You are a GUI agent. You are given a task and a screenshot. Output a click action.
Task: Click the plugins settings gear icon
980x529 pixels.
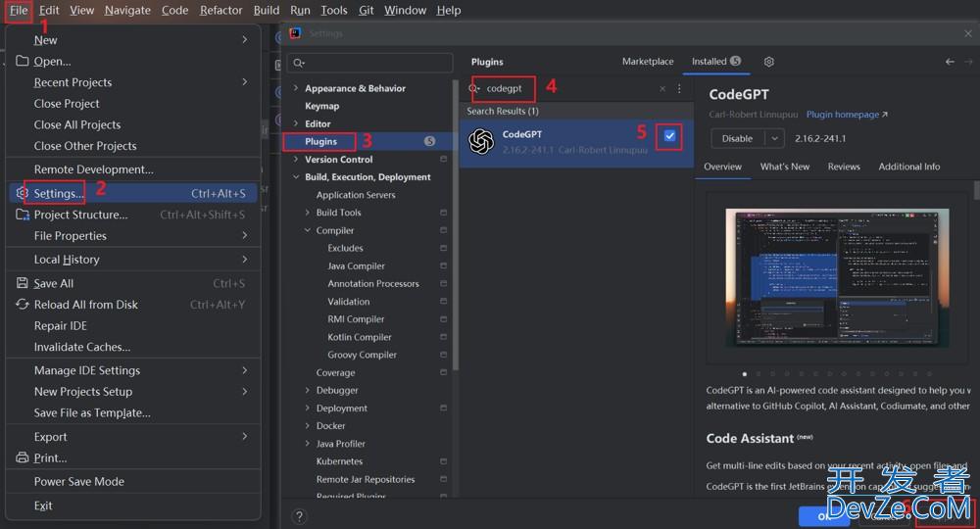[768, 61]
